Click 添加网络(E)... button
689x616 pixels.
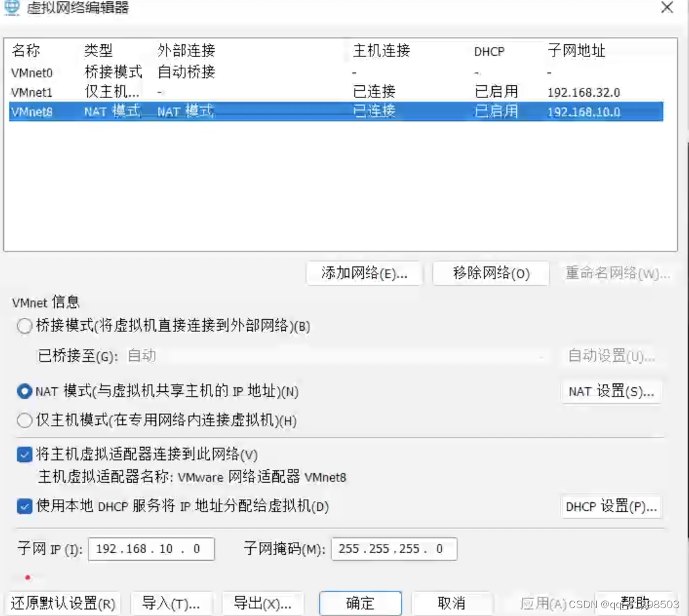364,274
